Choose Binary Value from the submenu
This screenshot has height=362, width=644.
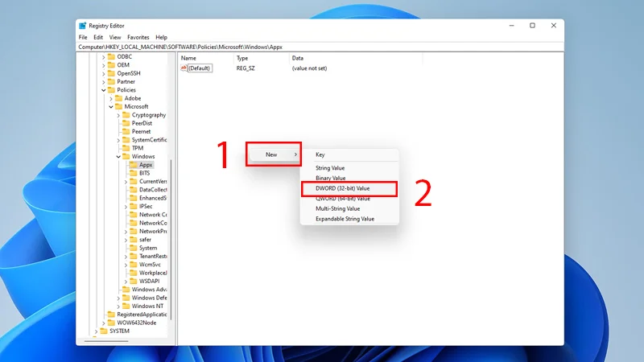pyautogui.click(x=349, y=178)
